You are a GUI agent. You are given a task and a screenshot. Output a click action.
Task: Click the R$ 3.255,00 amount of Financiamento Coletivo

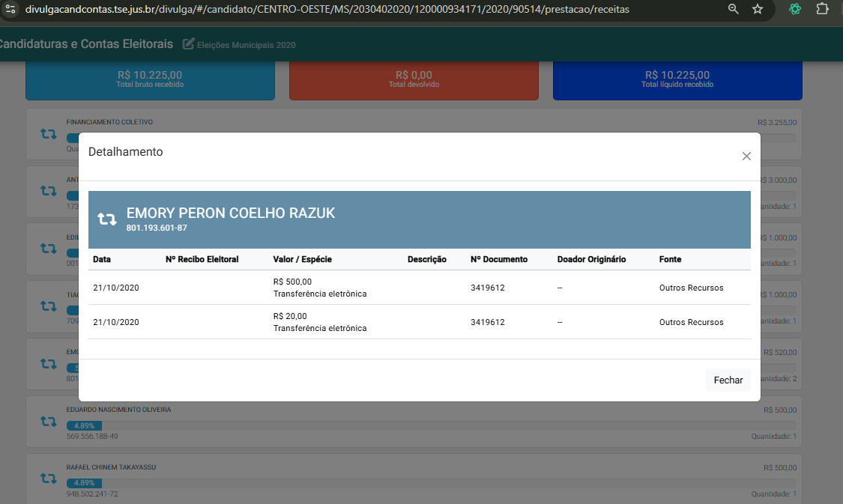click(777, 123)
